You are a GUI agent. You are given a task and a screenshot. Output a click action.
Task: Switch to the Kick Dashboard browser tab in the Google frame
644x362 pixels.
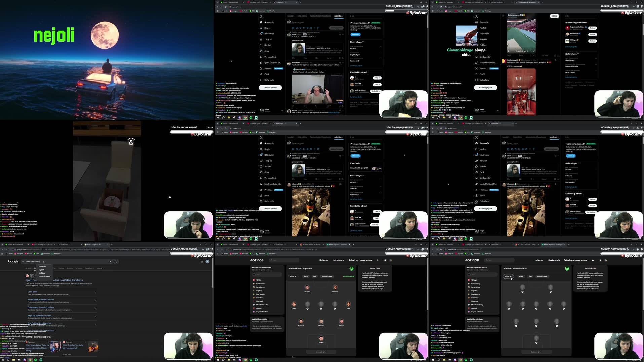point(17,245)
